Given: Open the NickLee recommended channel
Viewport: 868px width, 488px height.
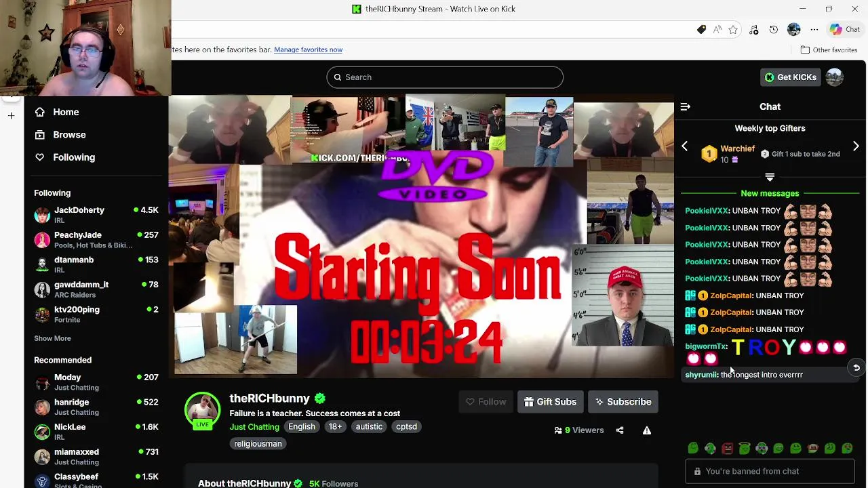Looking at the screenshot, I should tap(96, 432).
